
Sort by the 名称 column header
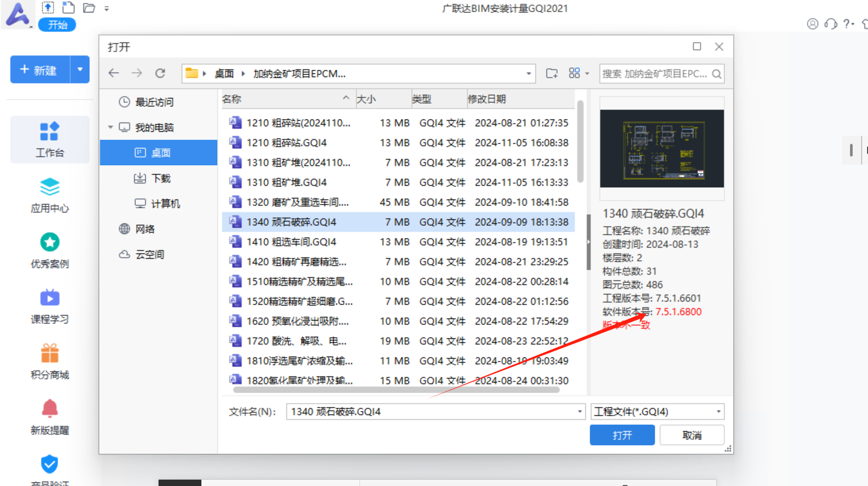[288, 99]
